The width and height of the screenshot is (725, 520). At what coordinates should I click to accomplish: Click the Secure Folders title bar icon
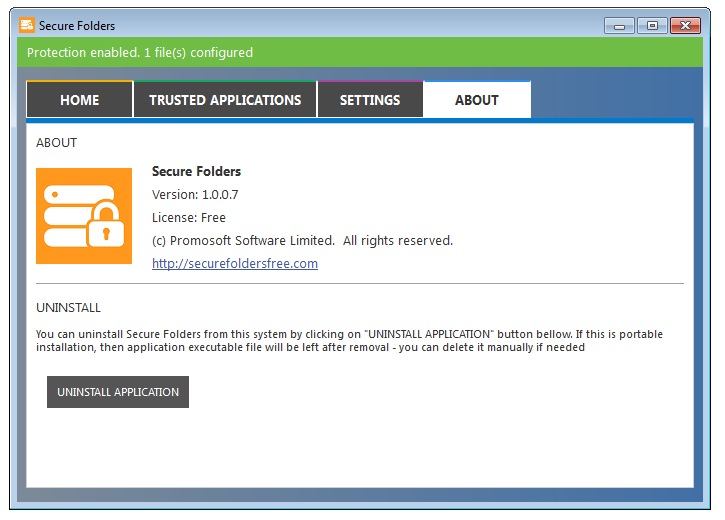[27, 25]
